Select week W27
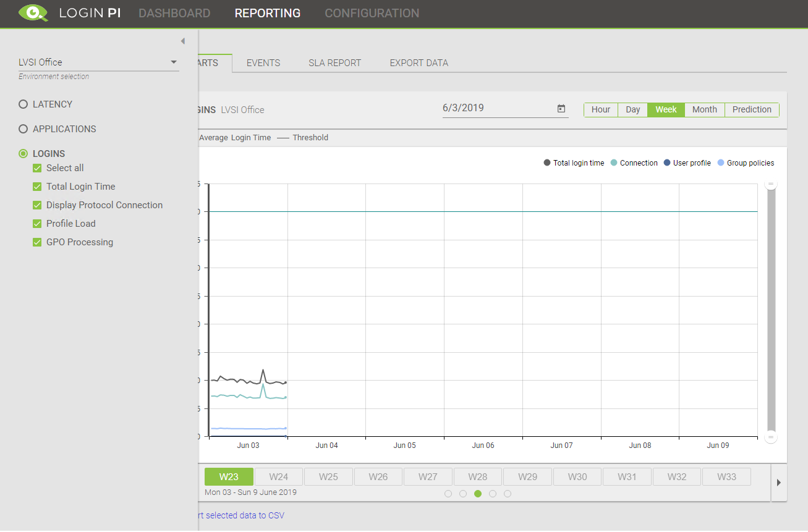The width and height of the screenshot is (808, 532). tap(428, 477)
